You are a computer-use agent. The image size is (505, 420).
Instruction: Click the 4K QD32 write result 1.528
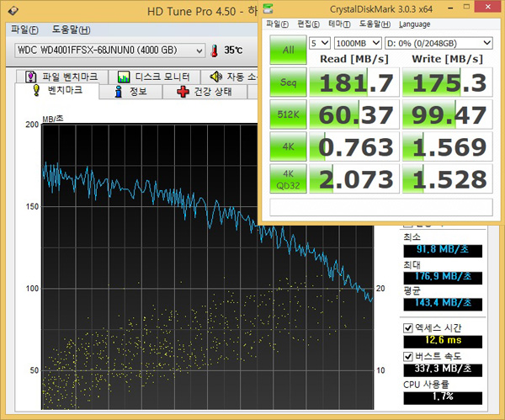pos(448,178)
